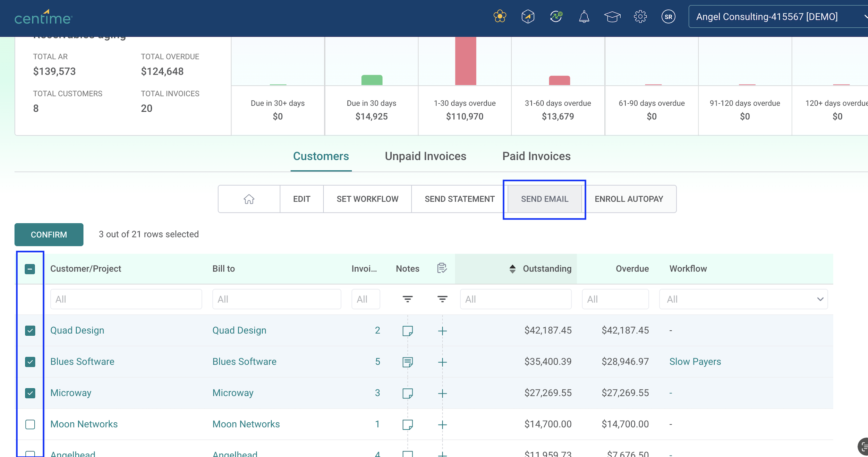Click the home icon in action toolbar

(x=249, y=199)
